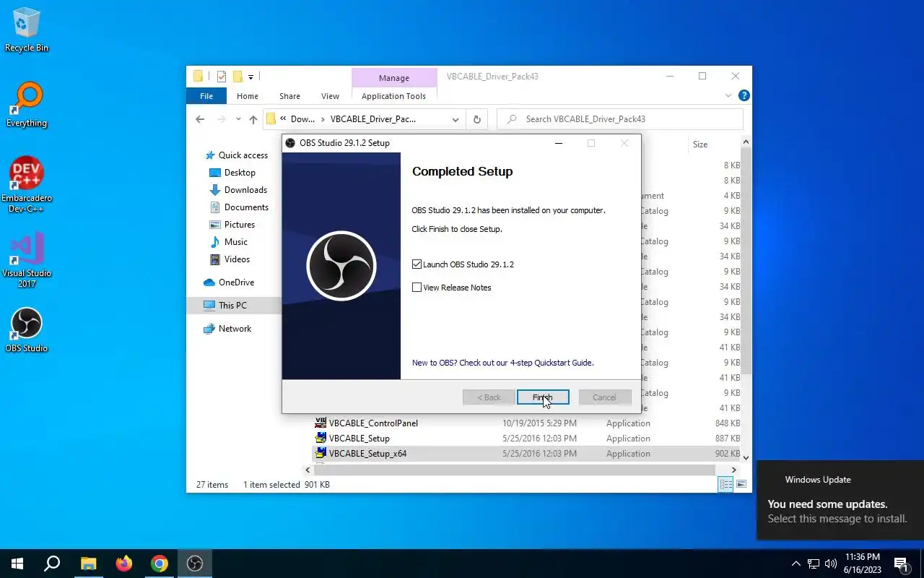The image size is (924, 578).
Task: Click the properties icon in Explorer quick access toolbar
Action: point(221,77)
